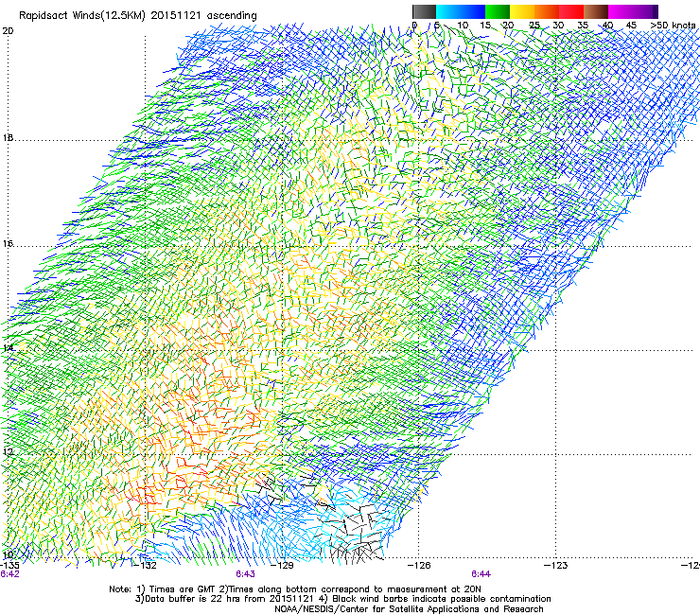Click the longitude axis label '-129'
The height and width of the screenshot is (615, 700).
click(x=283, y=566)
